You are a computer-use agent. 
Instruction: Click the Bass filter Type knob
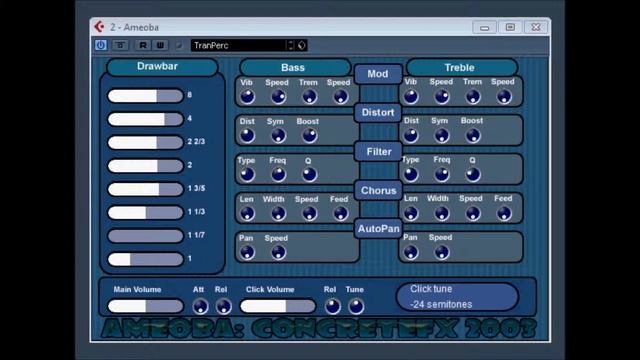click(247, 174)
